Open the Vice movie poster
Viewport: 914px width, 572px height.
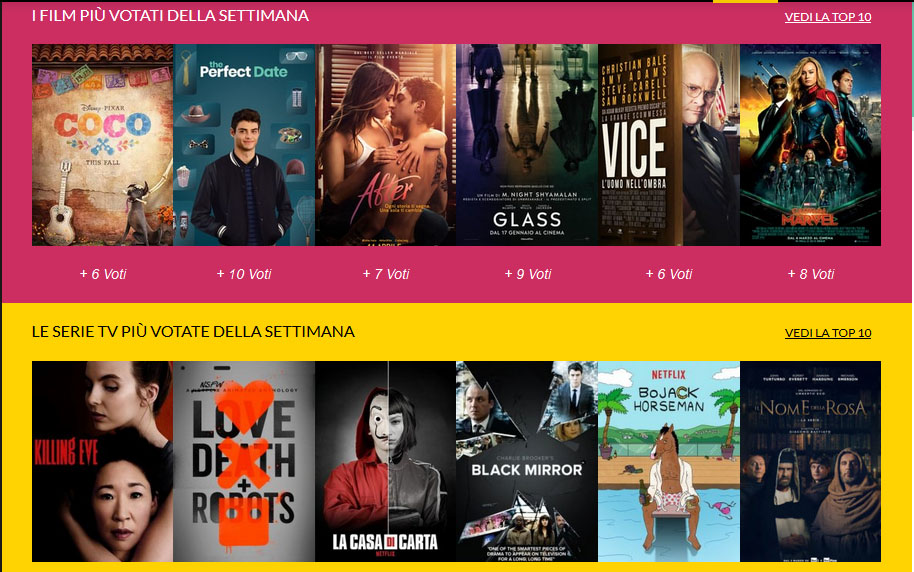(669, 145)
